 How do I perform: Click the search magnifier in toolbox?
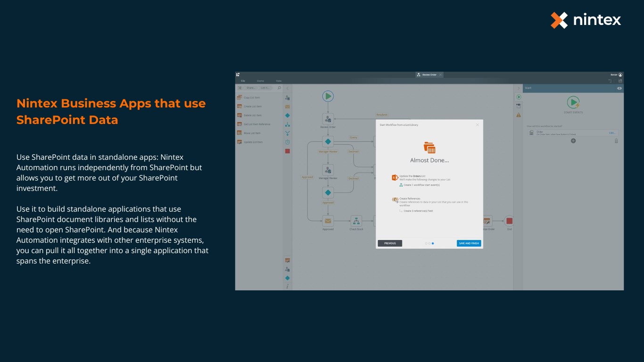pos(279,88)
